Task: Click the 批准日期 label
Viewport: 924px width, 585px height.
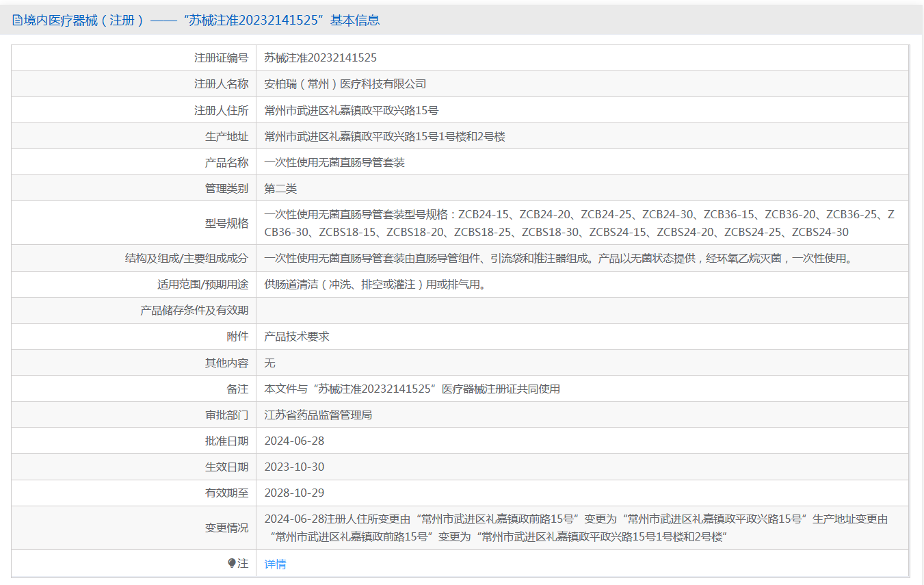Action: [226, 441]
